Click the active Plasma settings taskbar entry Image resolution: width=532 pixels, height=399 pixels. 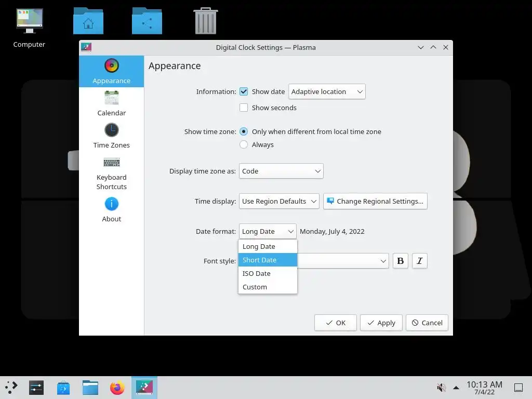point(144,388)
